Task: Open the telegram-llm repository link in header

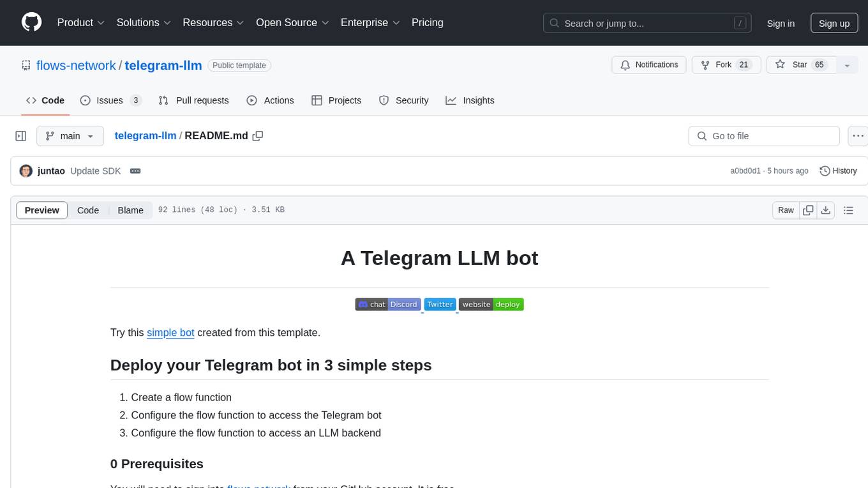Action: (163, 65)
